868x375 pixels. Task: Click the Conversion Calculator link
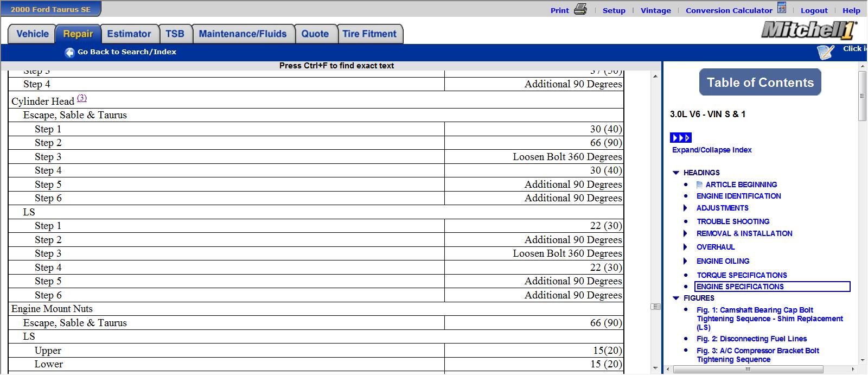tap(729, 10)
